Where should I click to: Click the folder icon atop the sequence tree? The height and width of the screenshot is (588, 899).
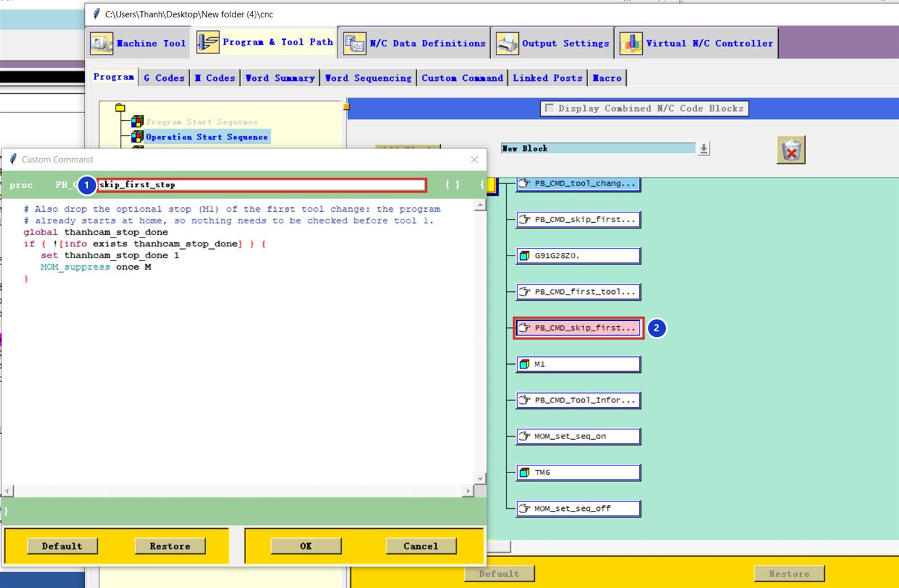coord(120,108)
